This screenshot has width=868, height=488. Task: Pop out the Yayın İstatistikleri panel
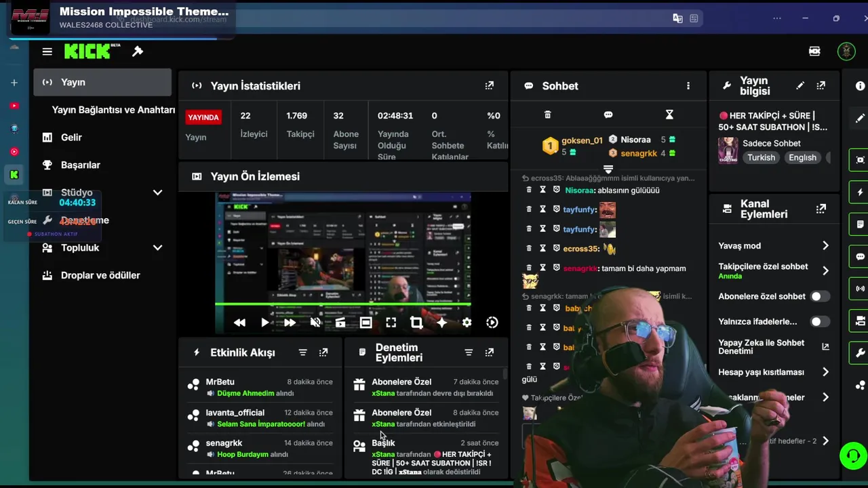click(x=490, y=85)
